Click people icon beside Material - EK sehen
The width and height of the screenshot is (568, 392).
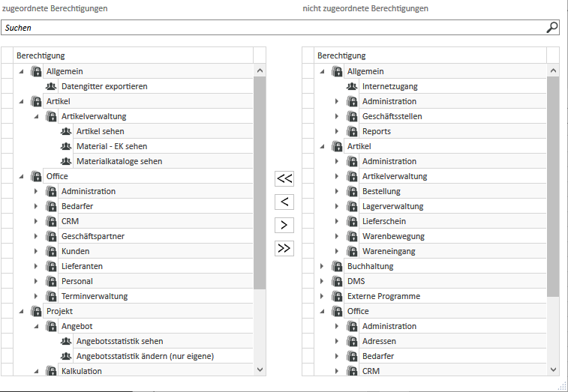(x=66, y=146)
